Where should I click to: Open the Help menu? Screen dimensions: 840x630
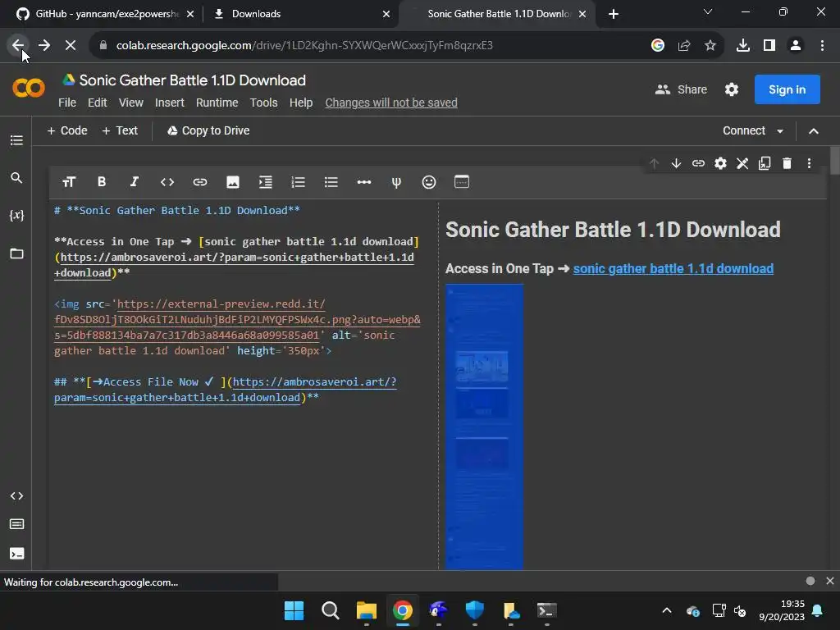tap(301, 103)
